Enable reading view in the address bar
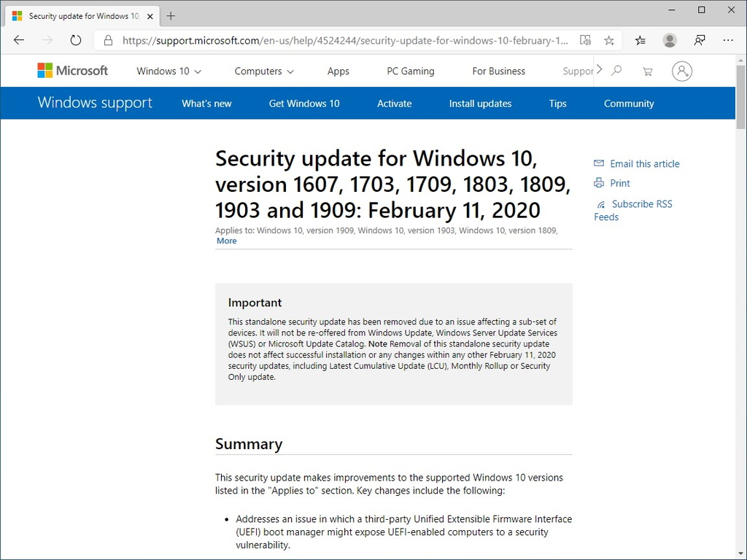 pos(586,41)
